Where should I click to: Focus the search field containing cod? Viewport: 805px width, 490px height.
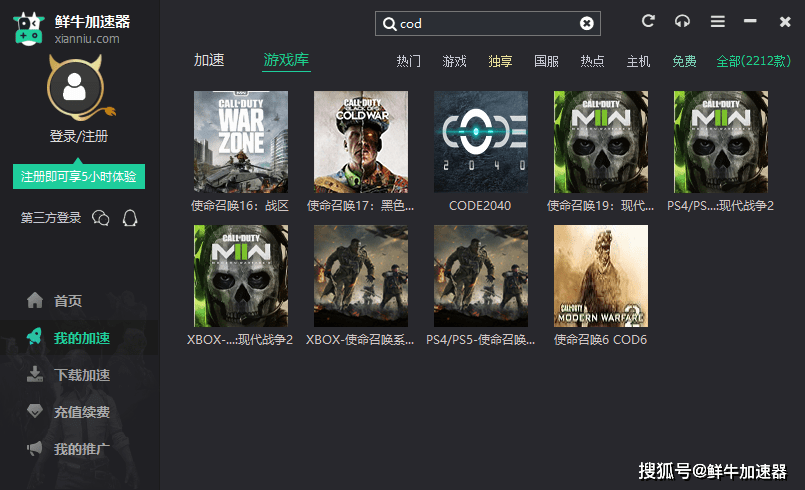[x=488, y=24]
